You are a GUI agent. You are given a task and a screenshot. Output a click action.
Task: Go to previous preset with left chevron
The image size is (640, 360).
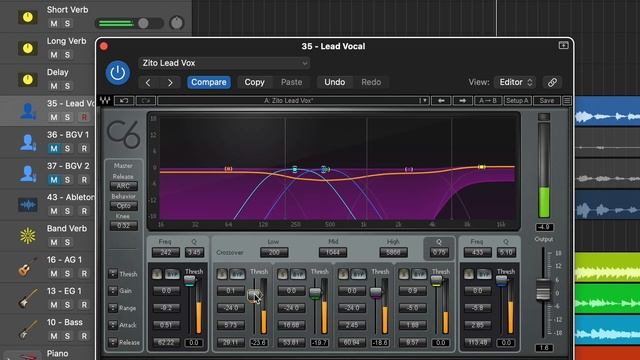[148, 82]
